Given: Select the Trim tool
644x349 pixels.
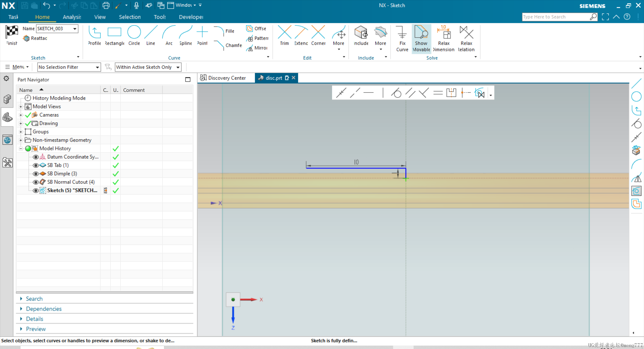Looking at the screenshot, I should 284,36.
